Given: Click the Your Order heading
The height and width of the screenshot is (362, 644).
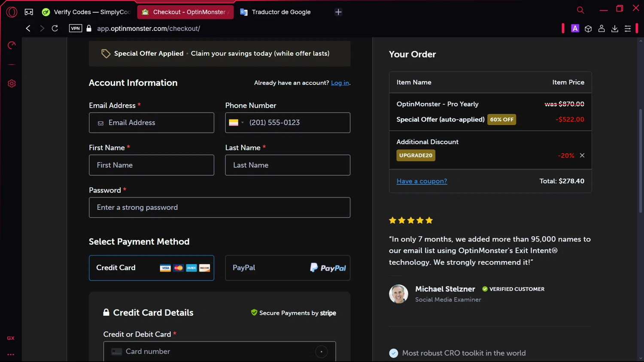Looking at the screenshot, I should coord(412,54).
